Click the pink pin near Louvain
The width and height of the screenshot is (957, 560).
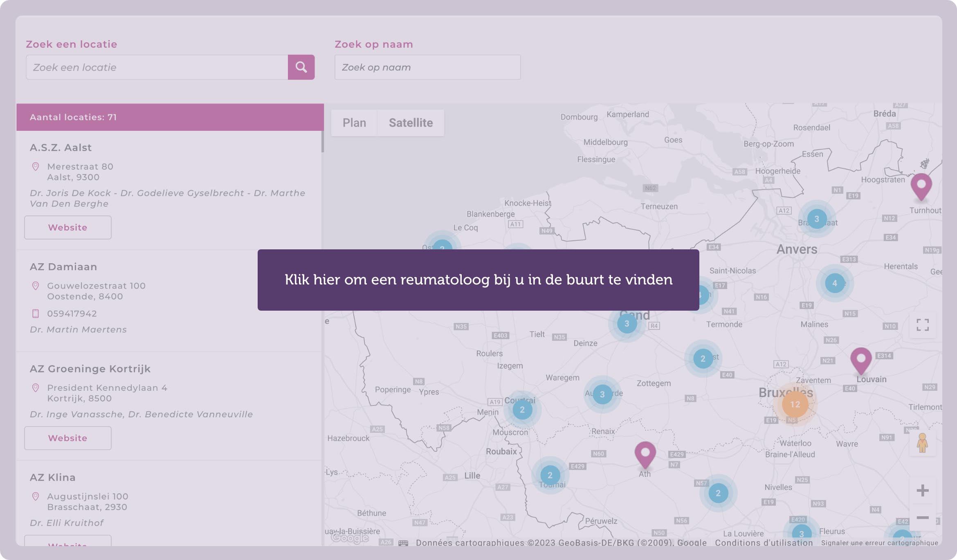[x=861, y=359]
